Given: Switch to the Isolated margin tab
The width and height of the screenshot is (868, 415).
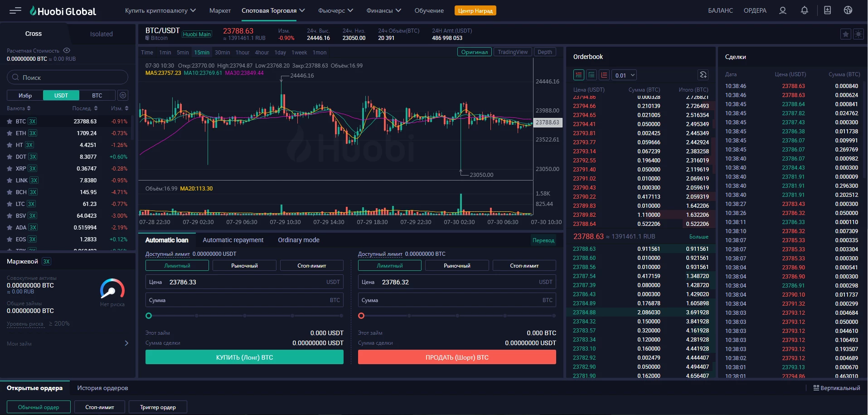Looking at the screenshot, I should (x=102, y=34).
